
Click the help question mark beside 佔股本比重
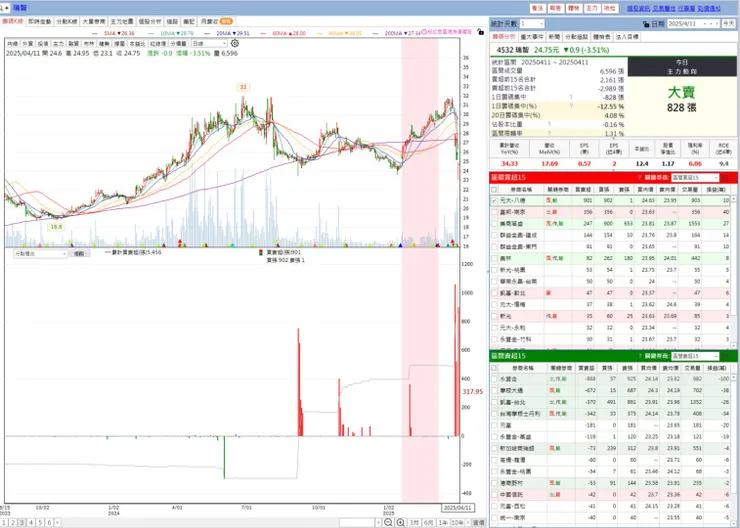[549, 125]
